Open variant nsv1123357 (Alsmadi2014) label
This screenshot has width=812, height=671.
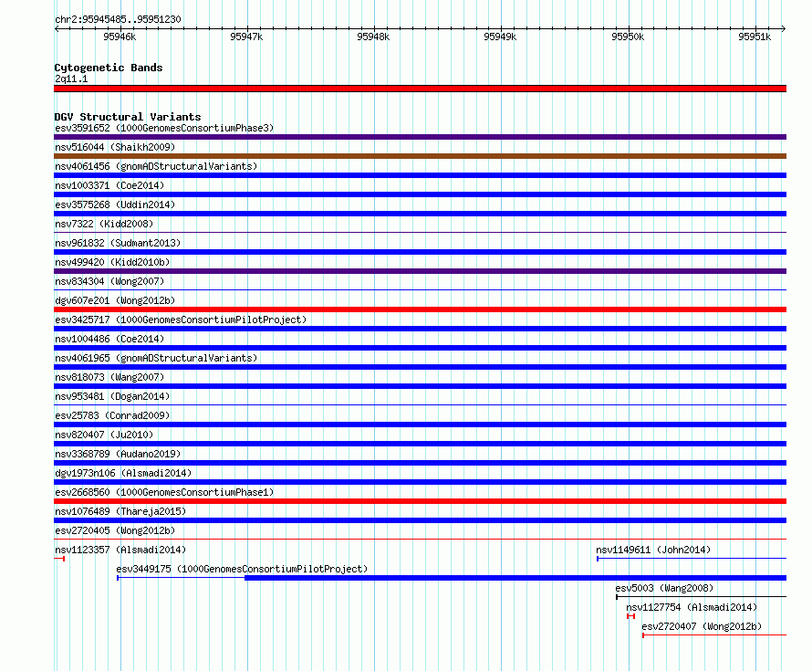tap(120, 550)
